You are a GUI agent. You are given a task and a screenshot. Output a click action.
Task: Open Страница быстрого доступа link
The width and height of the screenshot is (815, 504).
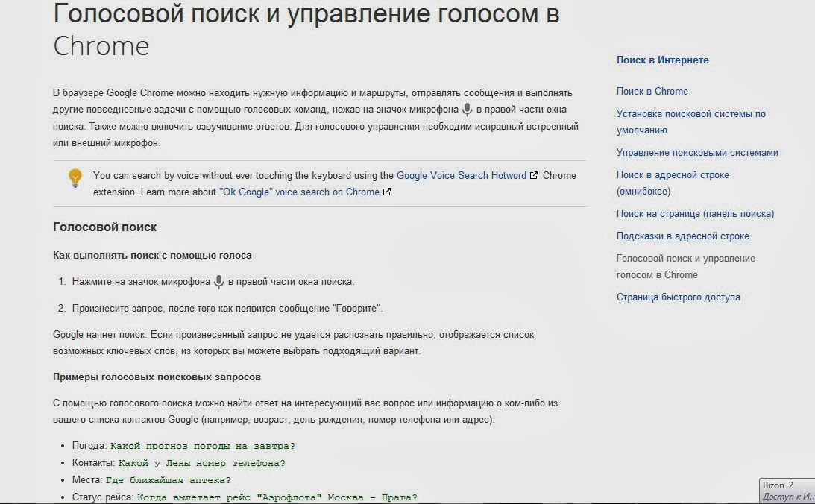pyautogui.click(x=679, y=297)
